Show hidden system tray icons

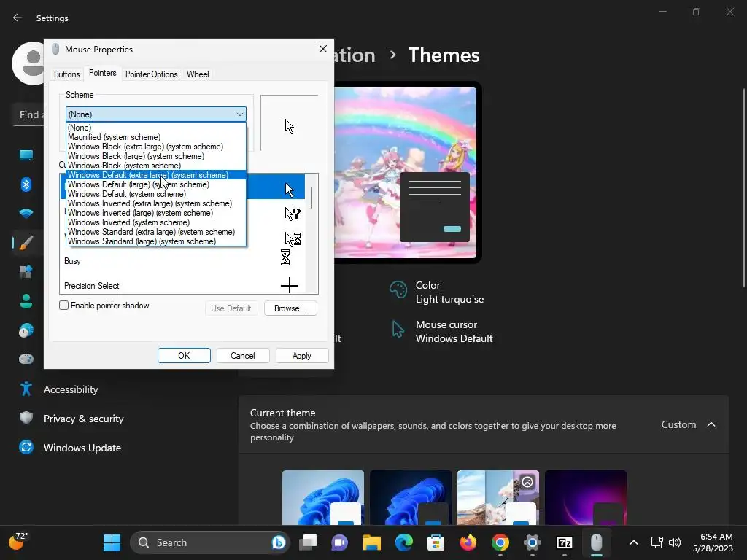click(634, 542)
